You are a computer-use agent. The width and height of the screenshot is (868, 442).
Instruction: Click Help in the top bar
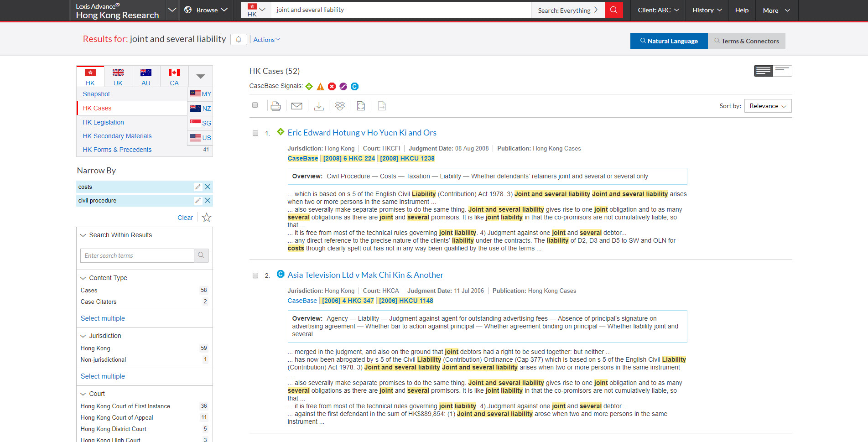(742, 10)
